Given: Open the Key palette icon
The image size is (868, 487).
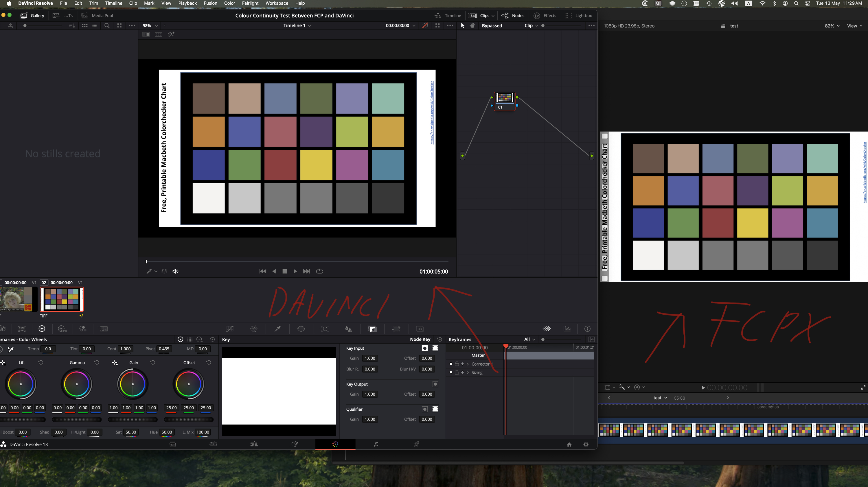Looking at the screenshot, I should (x=372, y=329).
